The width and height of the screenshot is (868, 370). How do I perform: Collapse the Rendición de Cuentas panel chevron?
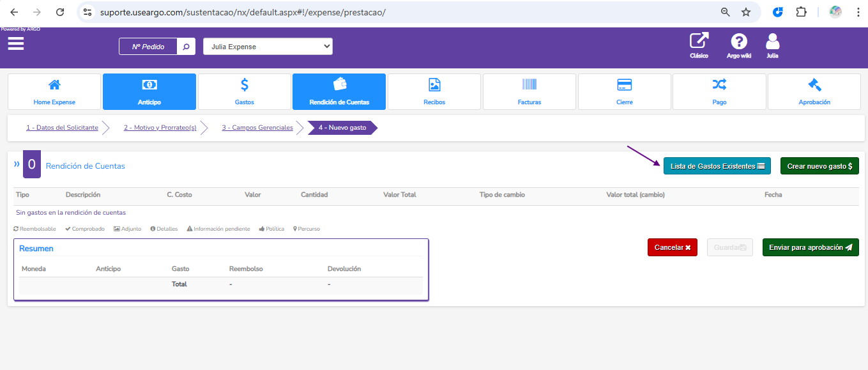click(x=17, y=164)
